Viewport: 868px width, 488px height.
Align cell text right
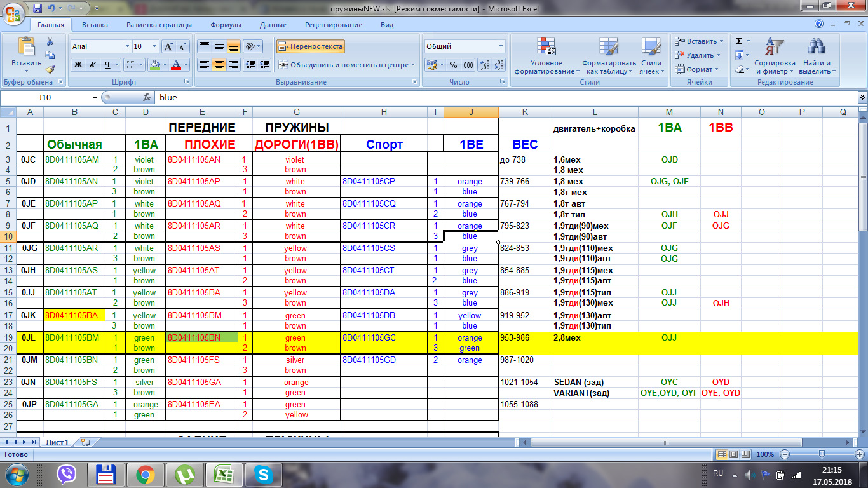233,65
